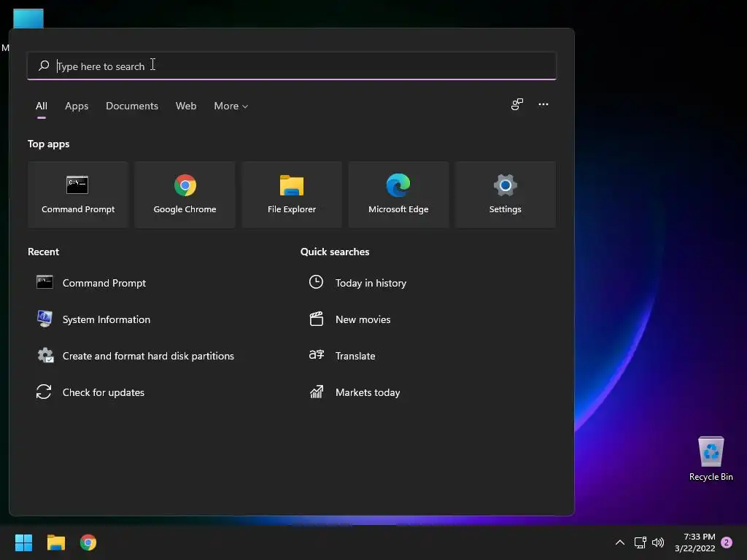Focus the Type here to search field
747x560 pixels.
pyautogui.click(x=292, y=66)
